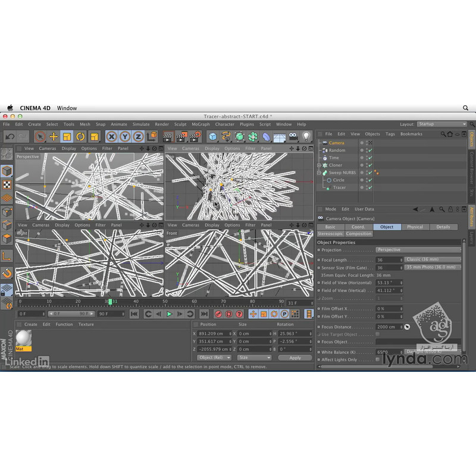This screenshot has width=476, height=476.
Task: Toggle the Affect Lights Only checkbox
Action: 377,359
